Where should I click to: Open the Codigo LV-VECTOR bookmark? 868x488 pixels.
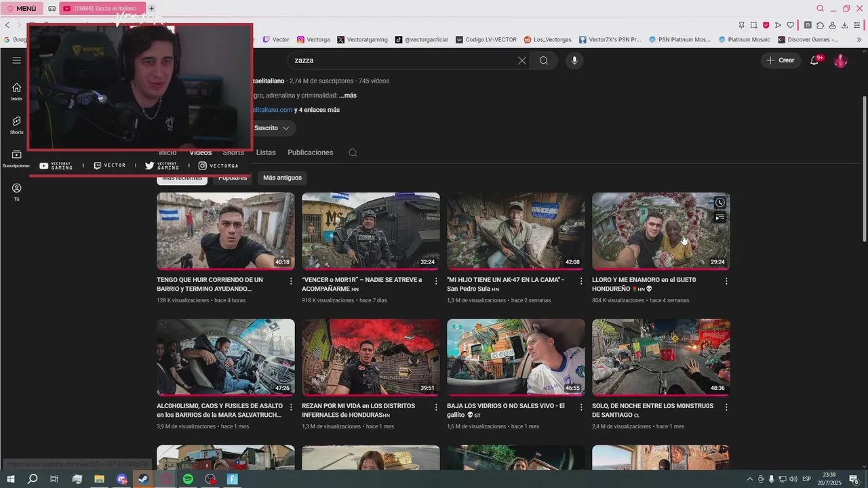click(486, 39)
